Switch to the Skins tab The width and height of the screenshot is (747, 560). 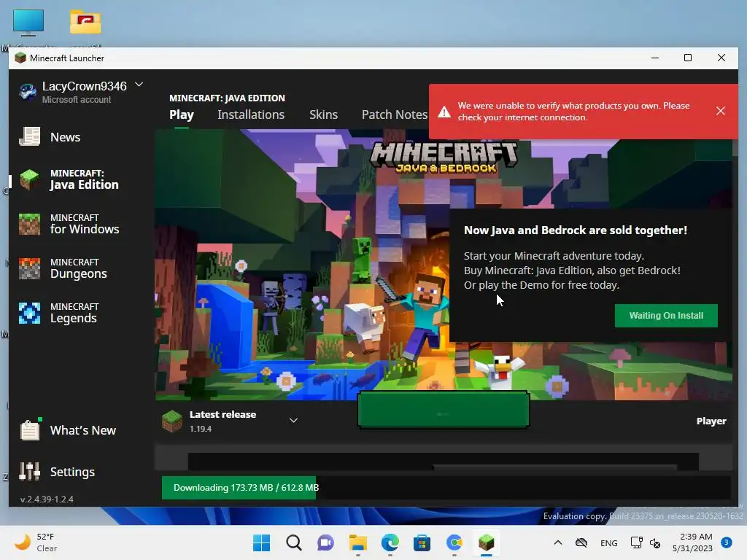(x=323, y=114)
